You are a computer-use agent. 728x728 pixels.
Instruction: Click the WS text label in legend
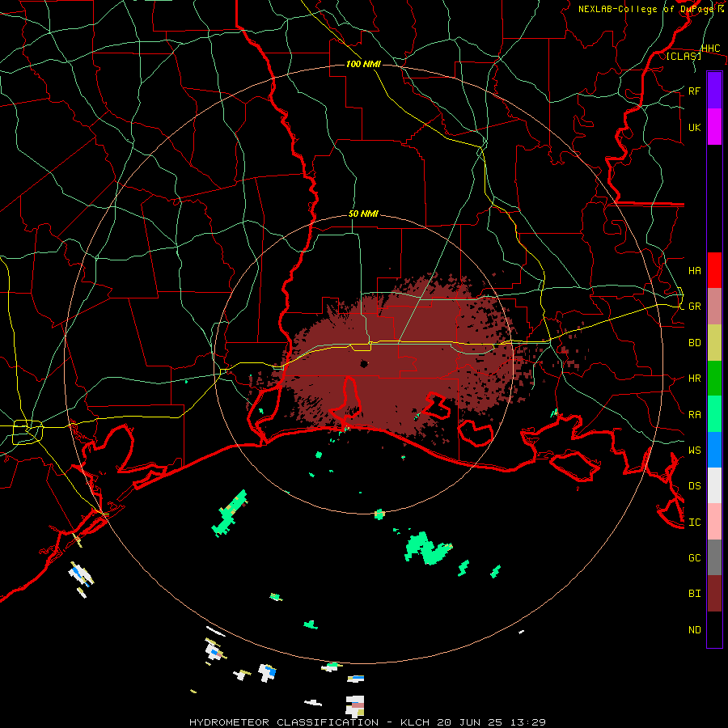click(x=694, y=451)
